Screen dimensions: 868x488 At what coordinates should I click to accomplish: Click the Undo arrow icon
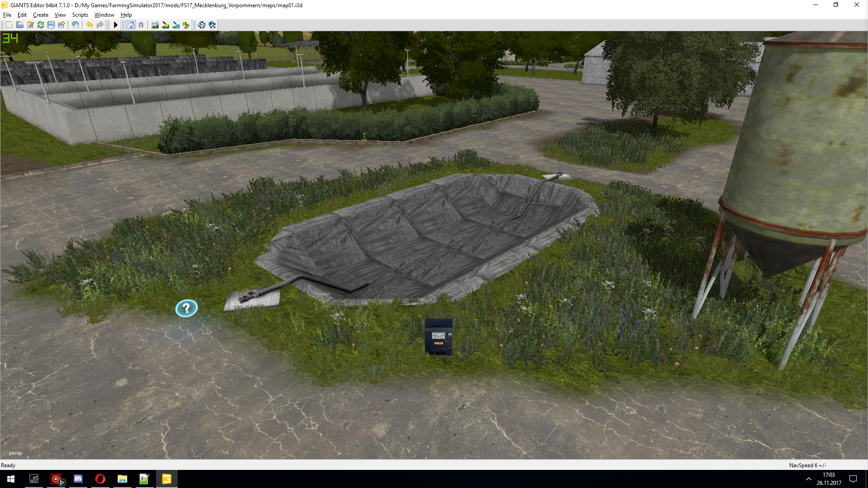[x=90, y=25]
